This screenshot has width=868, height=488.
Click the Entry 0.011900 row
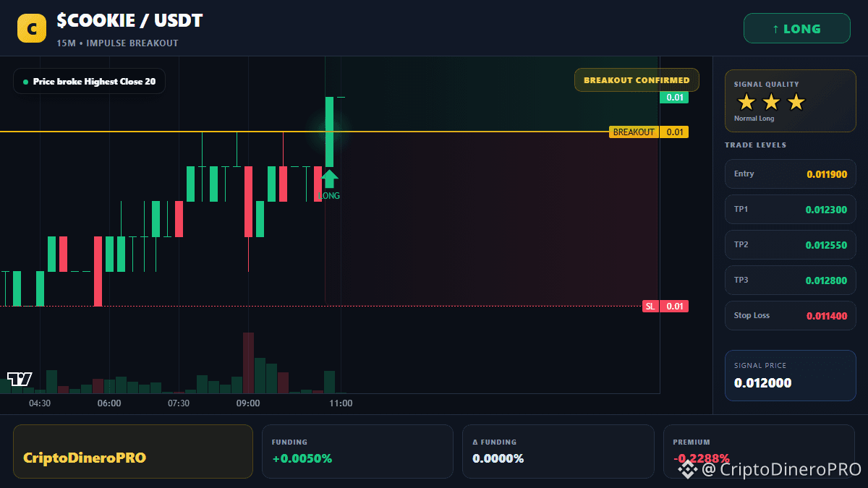(791, 174)
